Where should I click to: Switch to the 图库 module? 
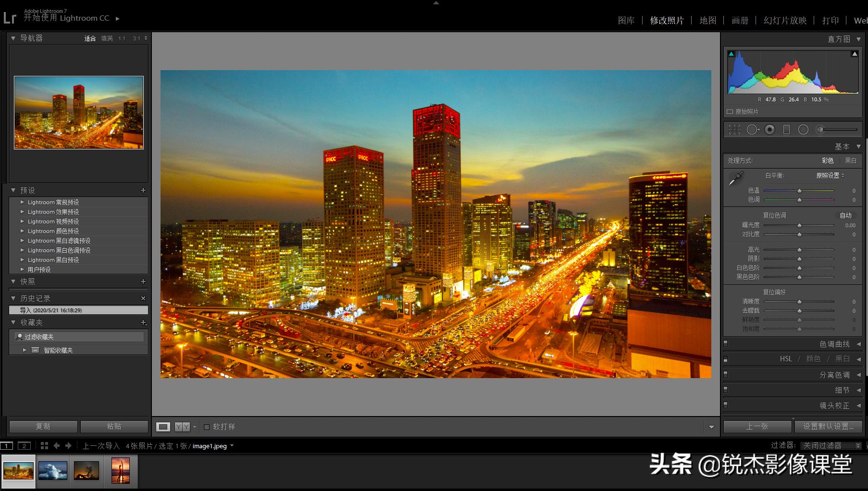point(626,21)
